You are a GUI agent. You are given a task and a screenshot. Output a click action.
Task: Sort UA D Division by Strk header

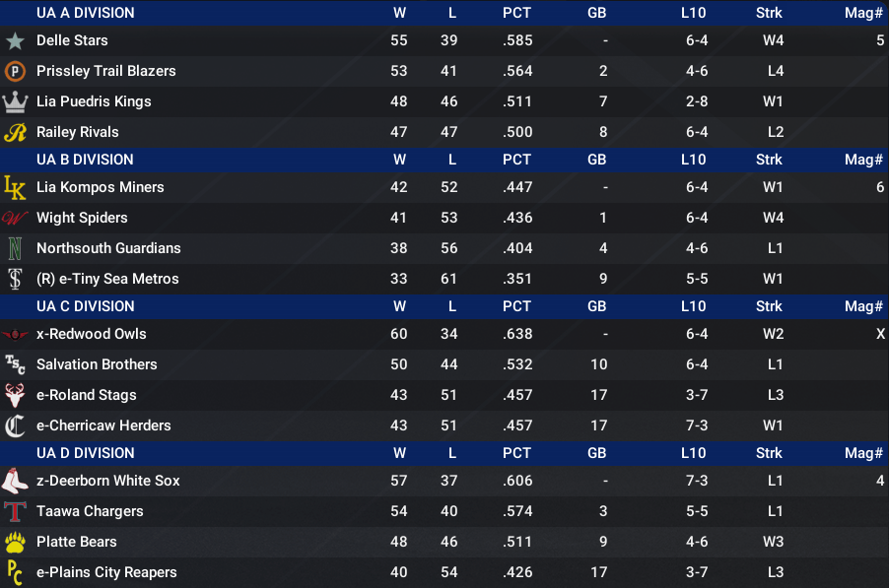tap(769, 453)
